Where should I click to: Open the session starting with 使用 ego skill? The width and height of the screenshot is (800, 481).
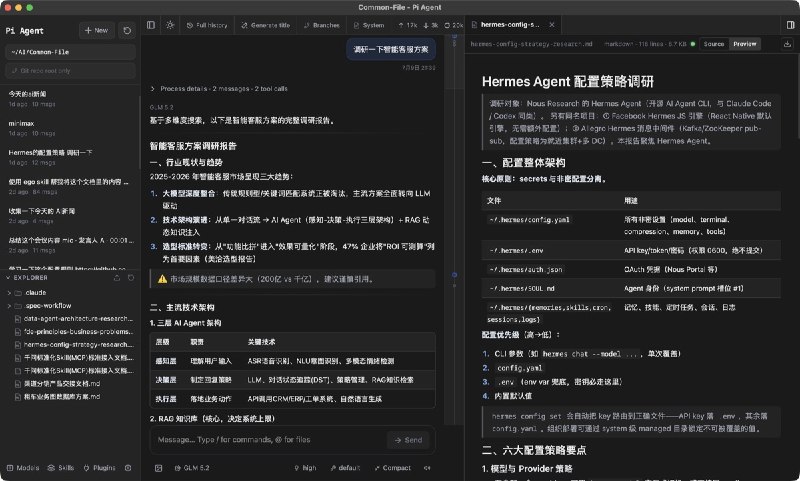70,186
